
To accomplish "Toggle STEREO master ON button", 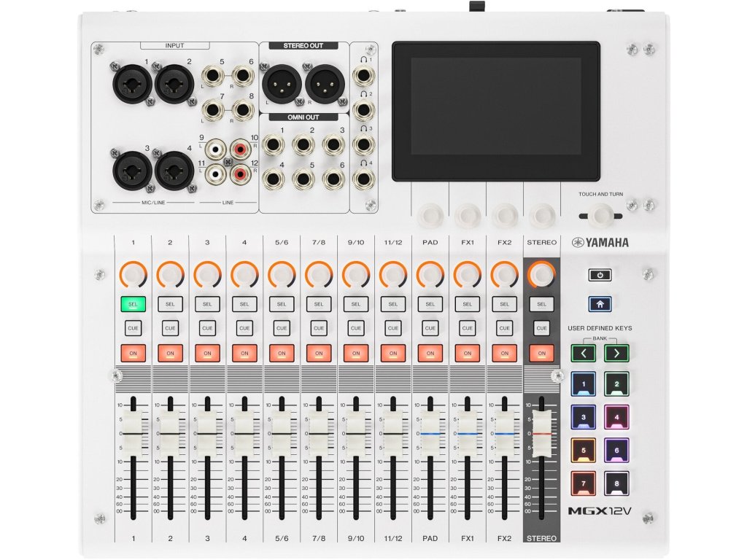I will (542, 354).
